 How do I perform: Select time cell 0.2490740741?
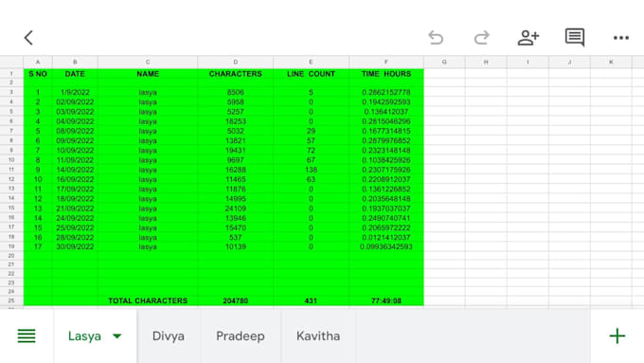(386, 218)
